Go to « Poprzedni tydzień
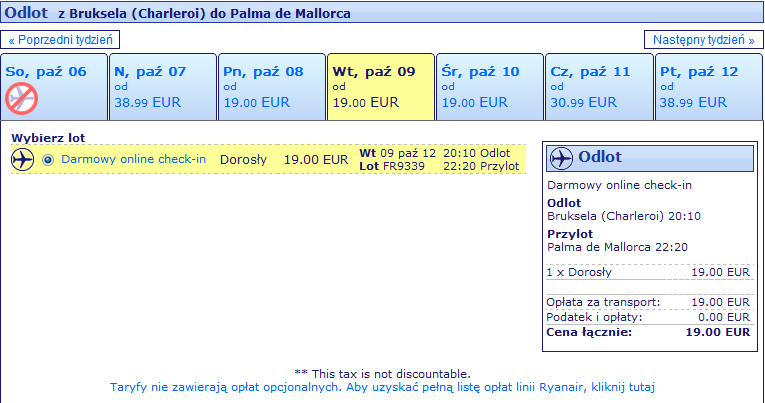This screenshot has width=765, height=403. tap(60, 40)
